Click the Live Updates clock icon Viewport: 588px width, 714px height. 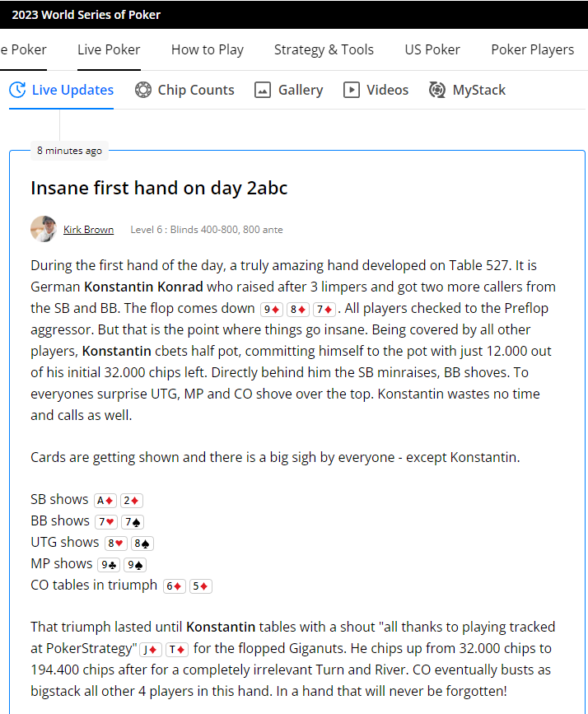tap(17, 90)
